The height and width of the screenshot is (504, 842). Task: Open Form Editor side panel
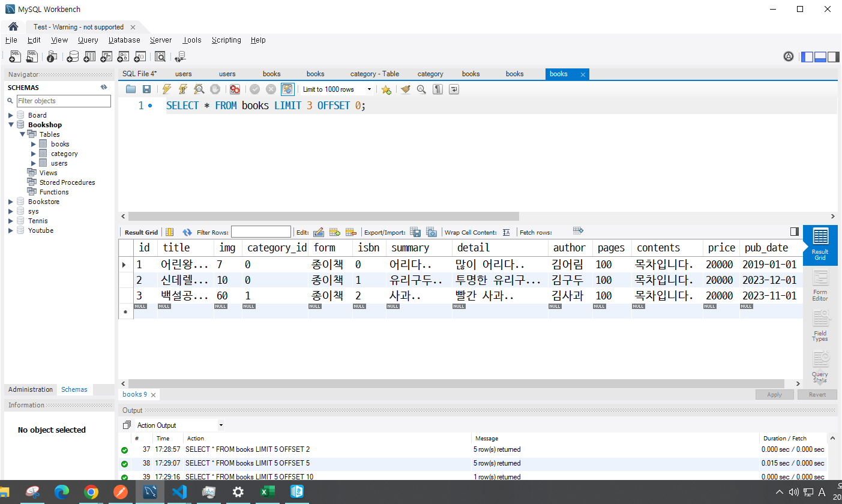[820, 286]
